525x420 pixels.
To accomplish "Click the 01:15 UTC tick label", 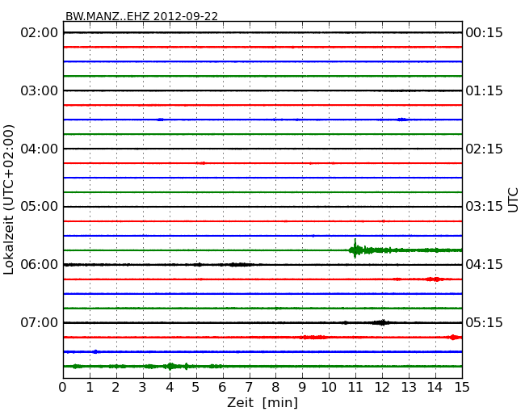I will coord(484,91).
